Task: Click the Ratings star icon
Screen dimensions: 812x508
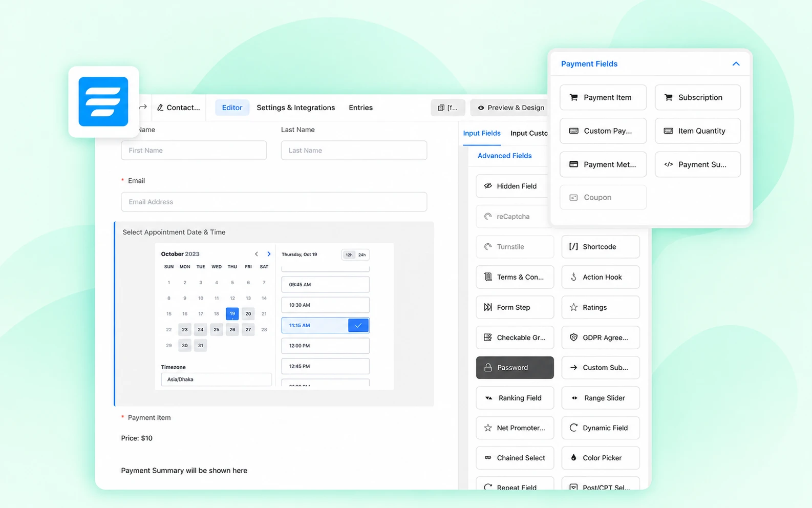Action: [x=573, y=307]
